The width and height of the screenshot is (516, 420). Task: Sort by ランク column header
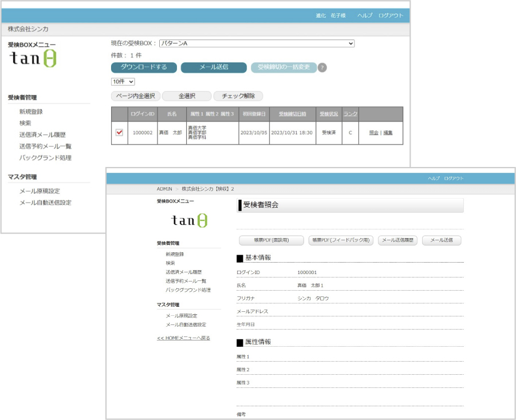[x=350, y=114]
